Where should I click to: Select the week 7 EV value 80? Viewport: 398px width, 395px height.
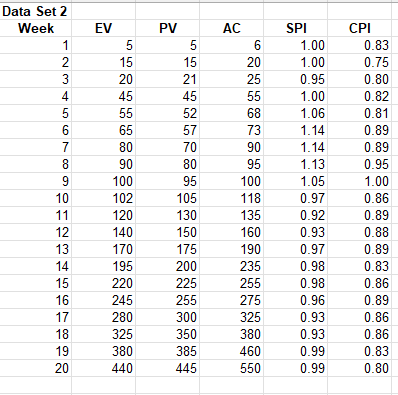point(103,147)
